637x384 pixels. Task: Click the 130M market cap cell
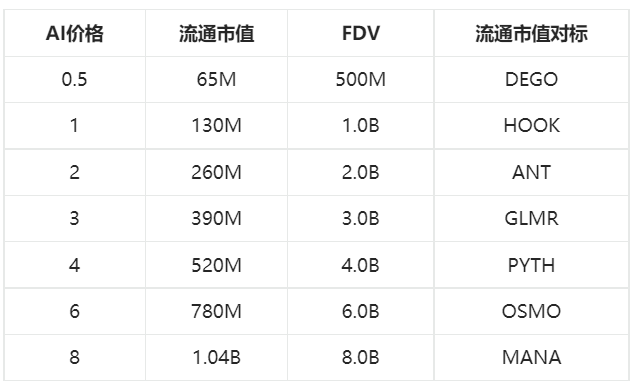(x=217, y=126)
